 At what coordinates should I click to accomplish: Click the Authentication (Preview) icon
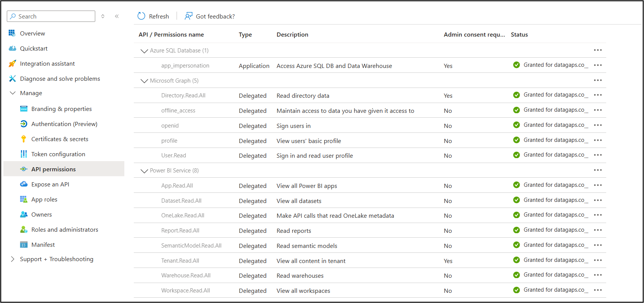pos(24,124)
